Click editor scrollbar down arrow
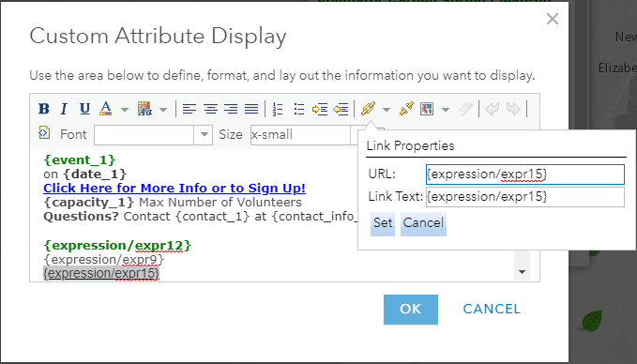The width and height of the screenshot is (637, 364). 522,272
